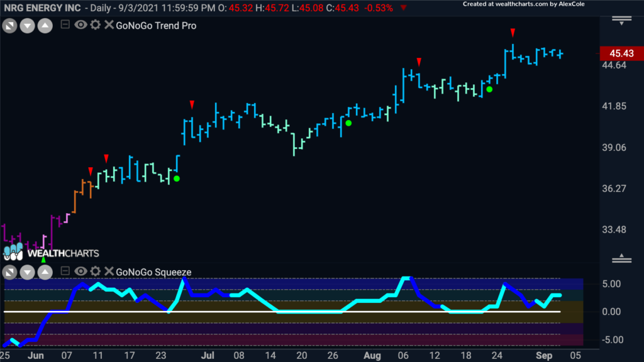Click the 0.00 squeeze axis label

611,312
